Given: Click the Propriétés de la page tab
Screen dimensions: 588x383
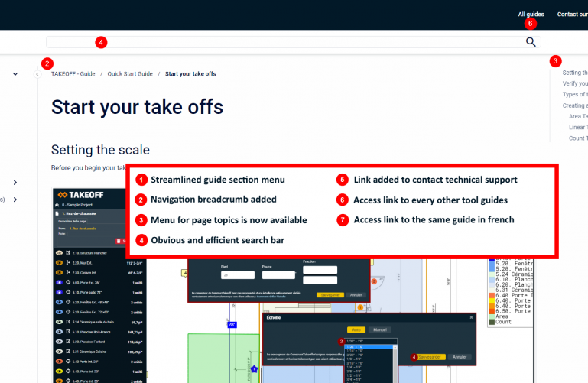Looking at the screenshot, I should click(x=71, y=222).
